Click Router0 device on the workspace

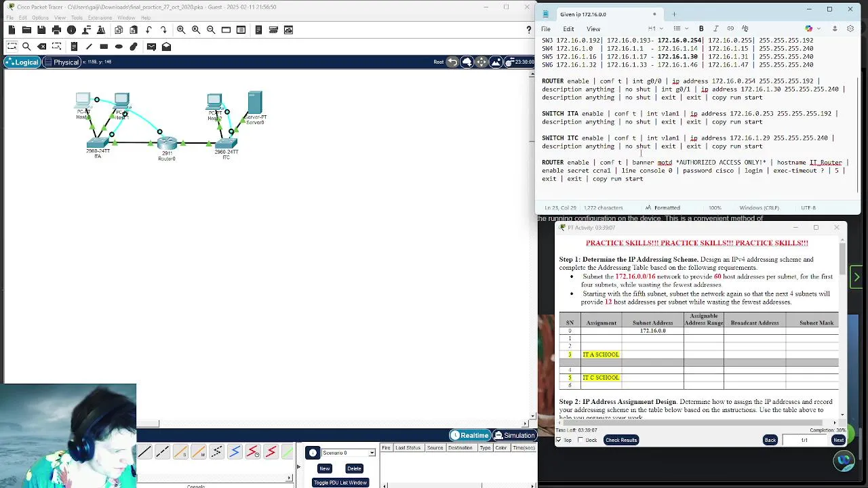click(167, 144)
